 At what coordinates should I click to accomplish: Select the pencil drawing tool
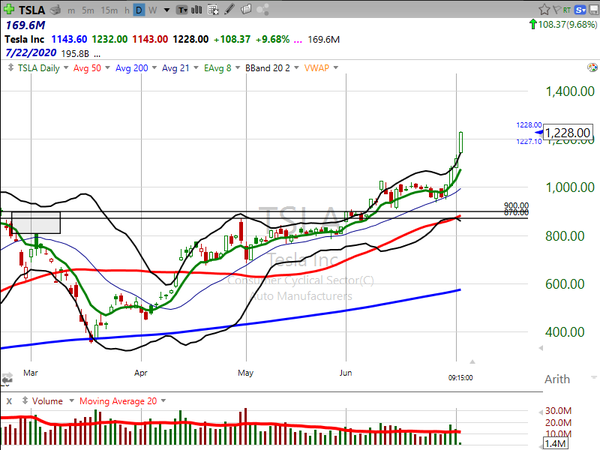(229, 9)
